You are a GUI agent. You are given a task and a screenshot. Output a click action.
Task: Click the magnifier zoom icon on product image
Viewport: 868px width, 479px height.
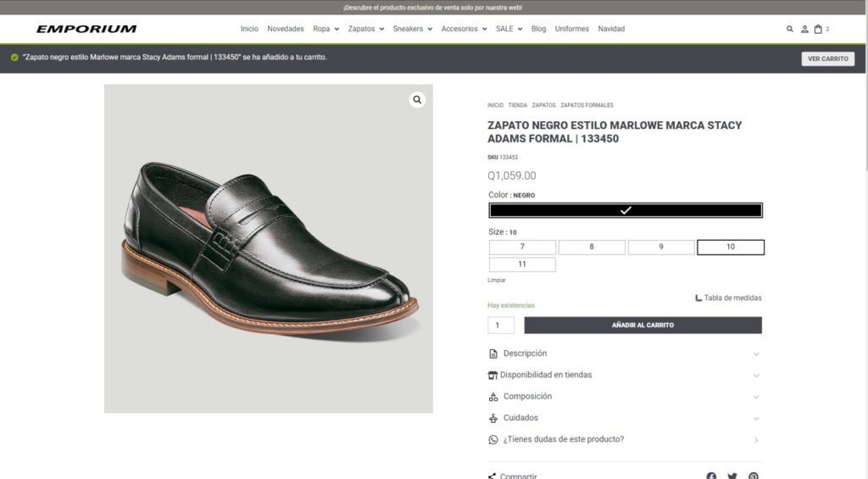(417, 100)
